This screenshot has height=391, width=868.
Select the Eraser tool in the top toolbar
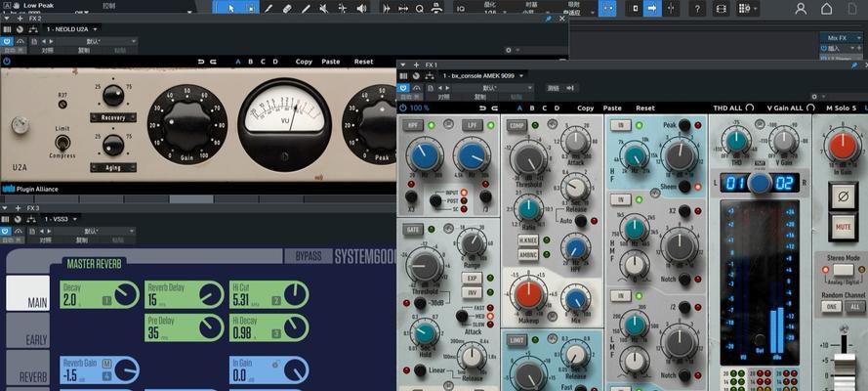[287, 8]
